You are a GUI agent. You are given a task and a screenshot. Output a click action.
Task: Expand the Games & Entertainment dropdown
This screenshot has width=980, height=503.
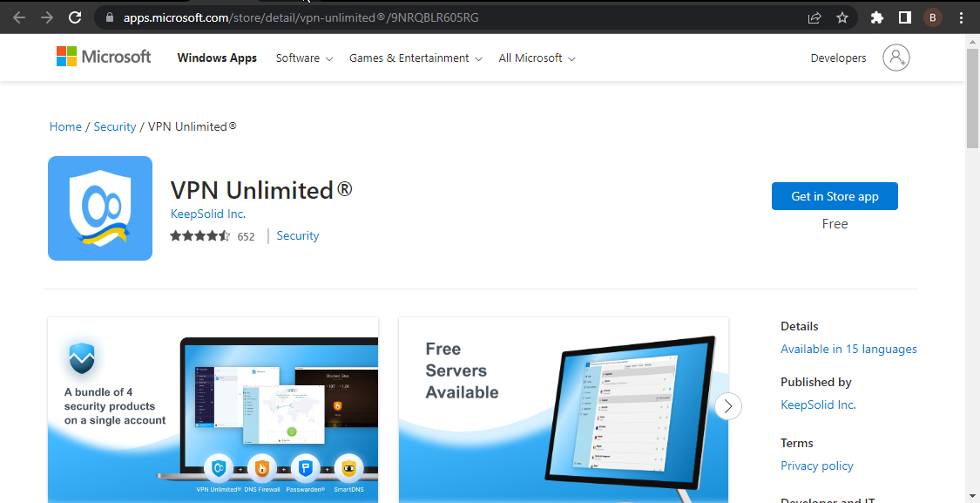[416, 58]
